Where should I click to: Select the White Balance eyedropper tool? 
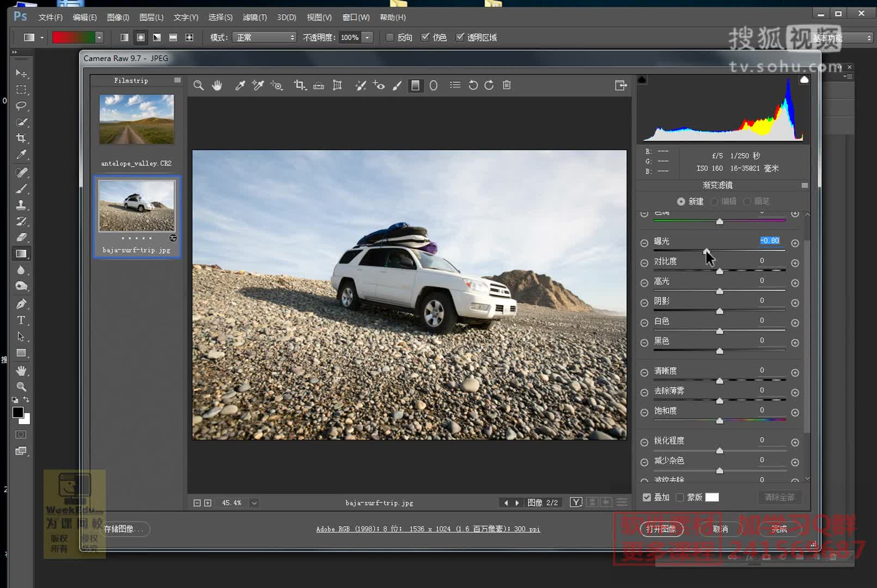tap(240, 85)
